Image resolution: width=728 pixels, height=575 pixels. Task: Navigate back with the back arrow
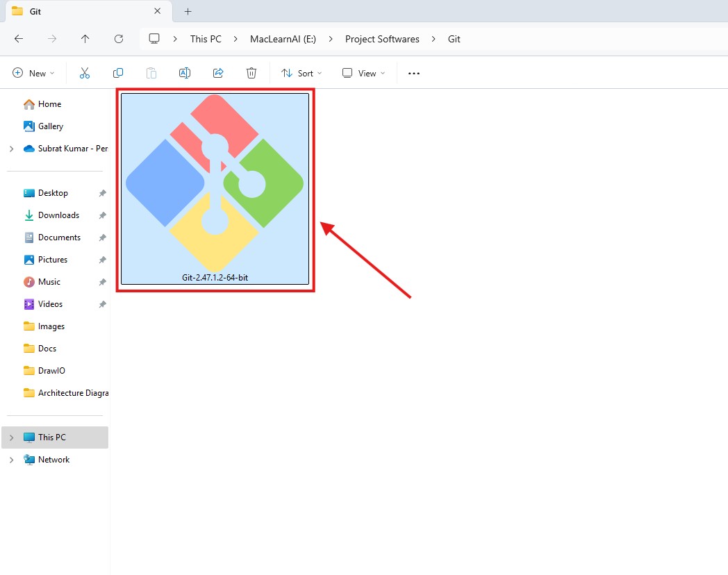tap(19, 39)
